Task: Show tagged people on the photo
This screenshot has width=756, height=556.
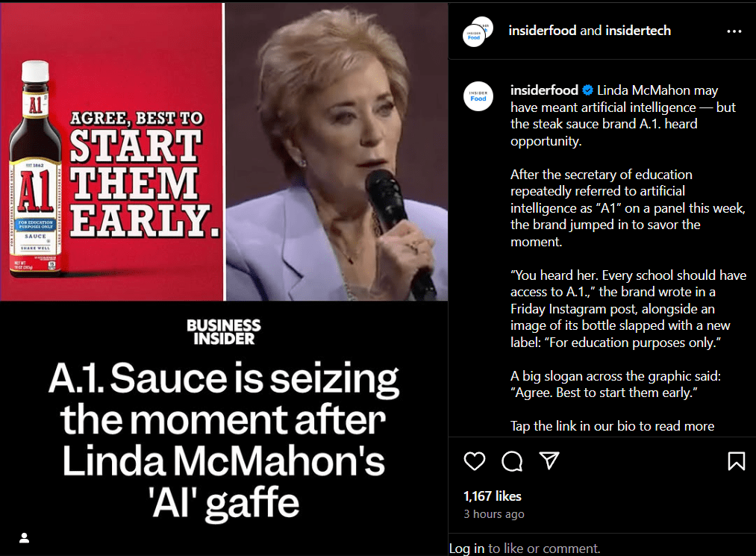Action: [x=24, y=537]
